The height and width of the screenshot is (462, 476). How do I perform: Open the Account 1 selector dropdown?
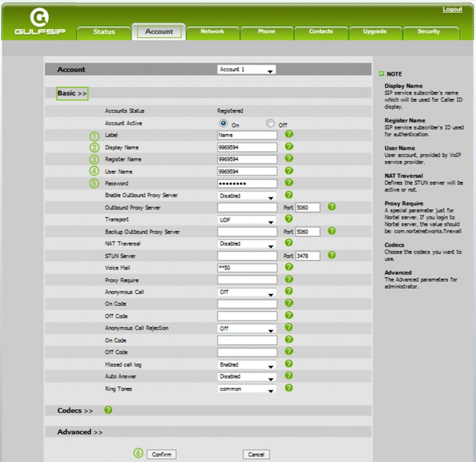[x=246, y=70]
